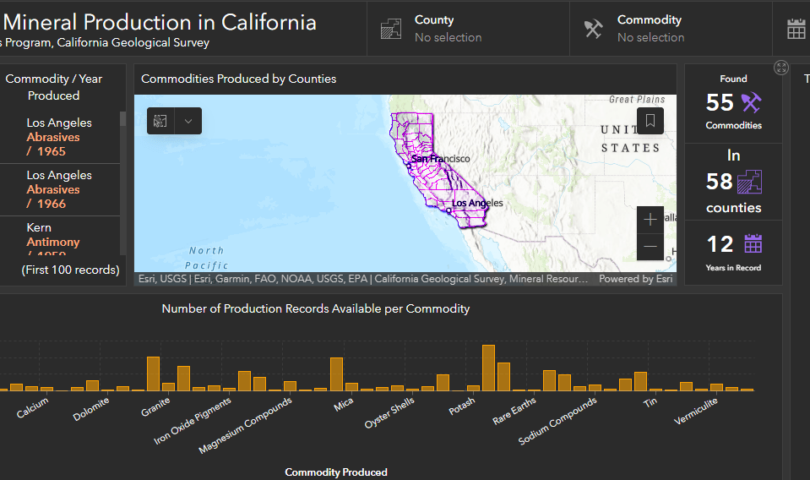Click the Los Angeles label on map
This screenshot has height=480, width=810.
pos(477,203)
